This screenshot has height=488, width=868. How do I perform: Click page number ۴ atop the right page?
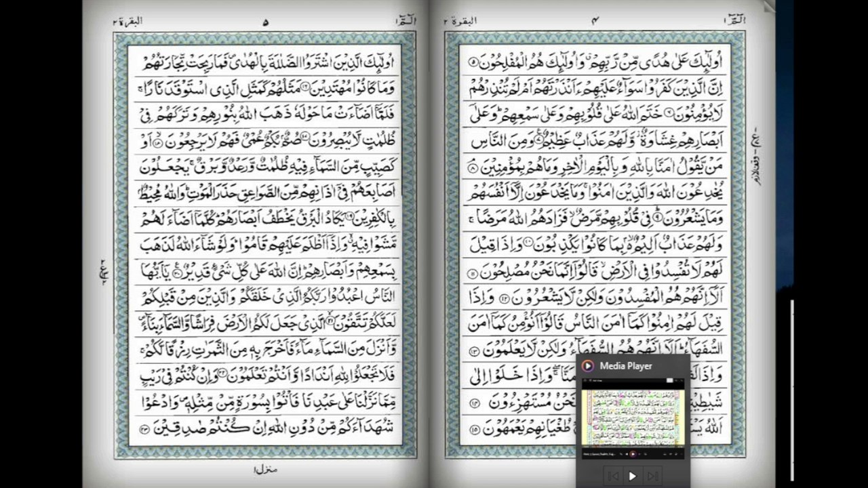[x=595, y=20]
